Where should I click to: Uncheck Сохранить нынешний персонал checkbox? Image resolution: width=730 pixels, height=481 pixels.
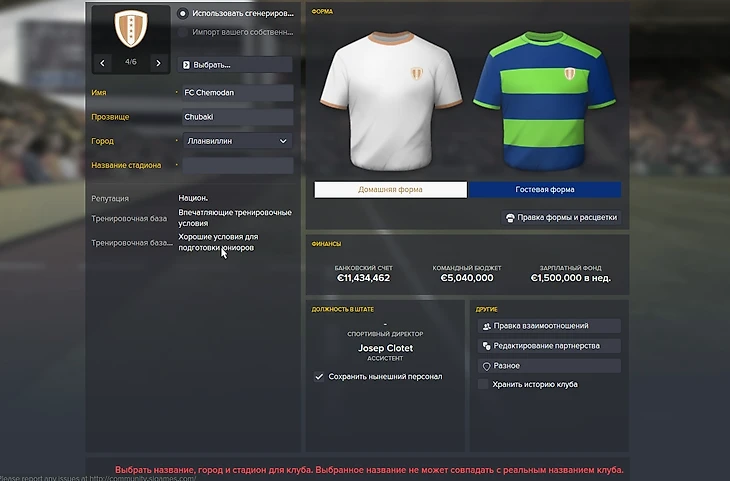click(319, 377)
